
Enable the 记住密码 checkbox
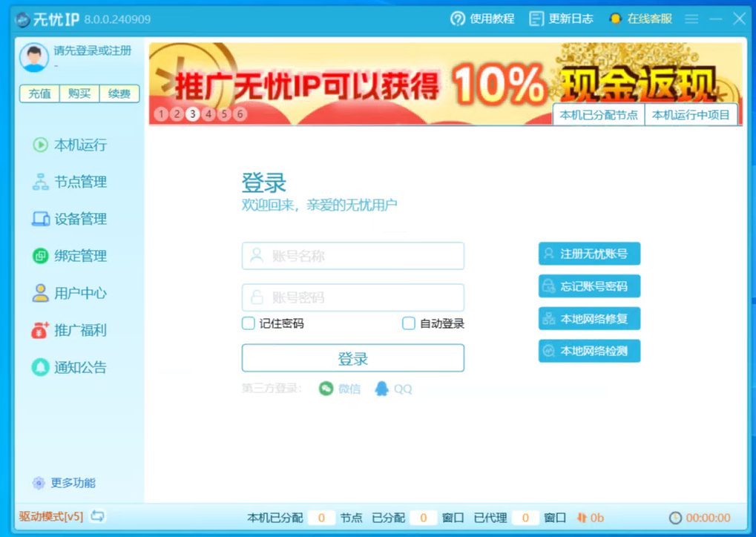pos(249,323)
